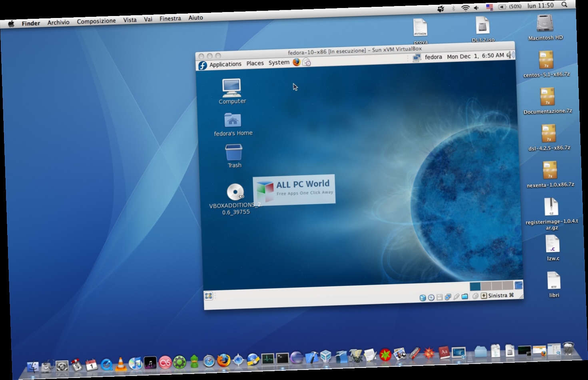Screen dimensions: 588x380
Task: Open the Fedora Applications menu
Action: pos(225,64)
